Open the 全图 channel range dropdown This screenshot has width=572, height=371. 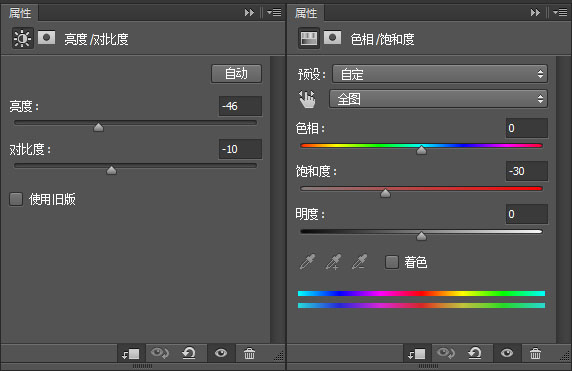point(438,99)
